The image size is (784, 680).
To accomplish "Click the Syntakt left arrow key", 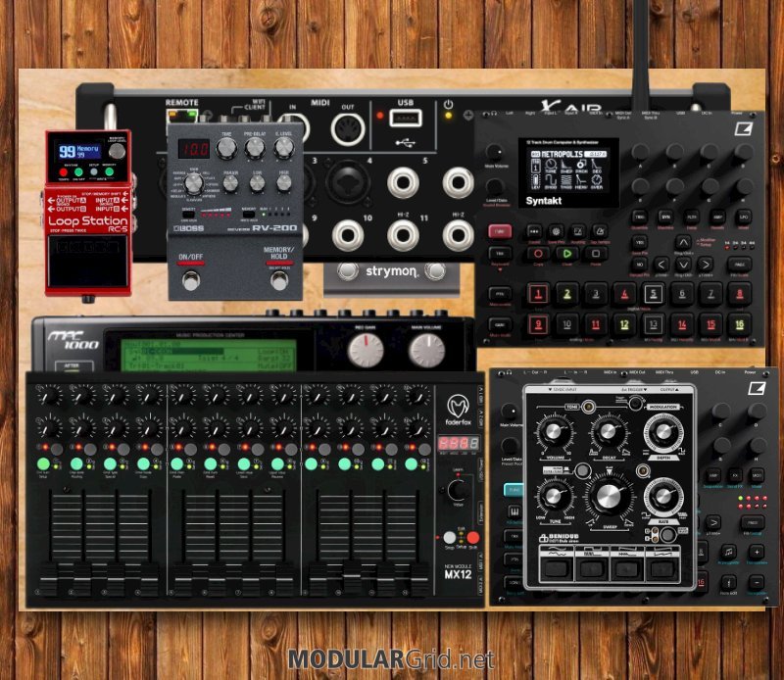I will click(661, 264).
